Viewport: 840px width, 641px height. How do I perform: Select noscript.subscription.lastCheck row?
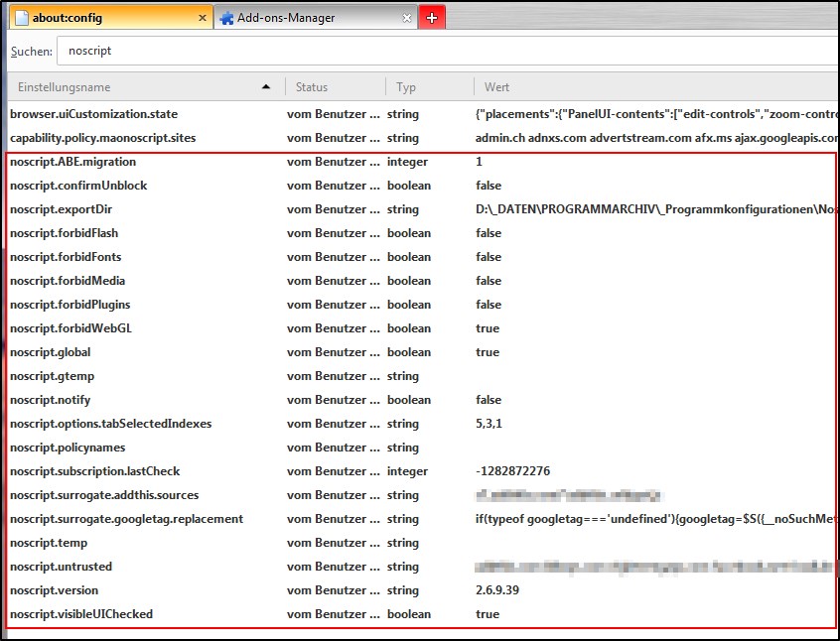coord(423,471)
